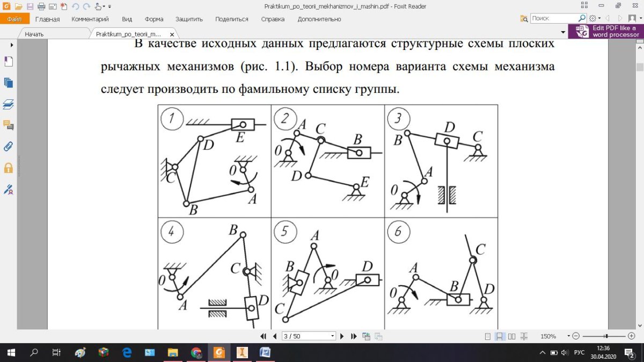Open the Security lock panel

pyautogui.click(x=8, y=168)
